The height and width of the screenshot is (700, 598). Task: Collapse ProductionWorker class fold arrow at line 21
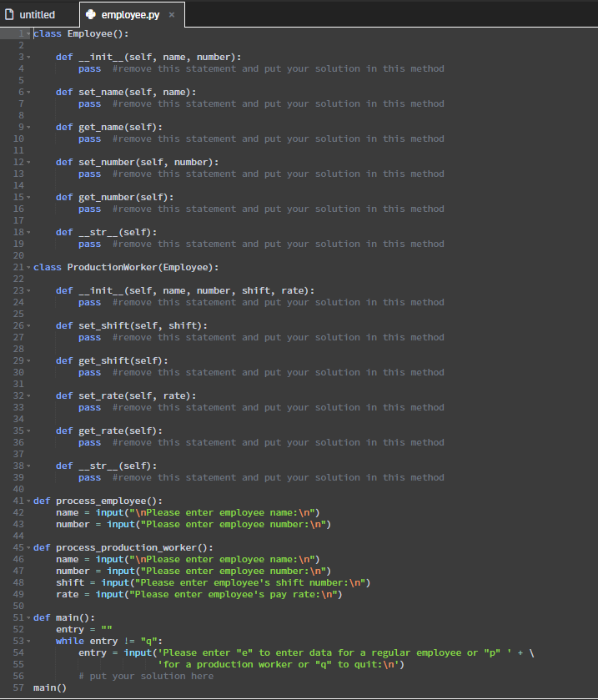[28, 268]
